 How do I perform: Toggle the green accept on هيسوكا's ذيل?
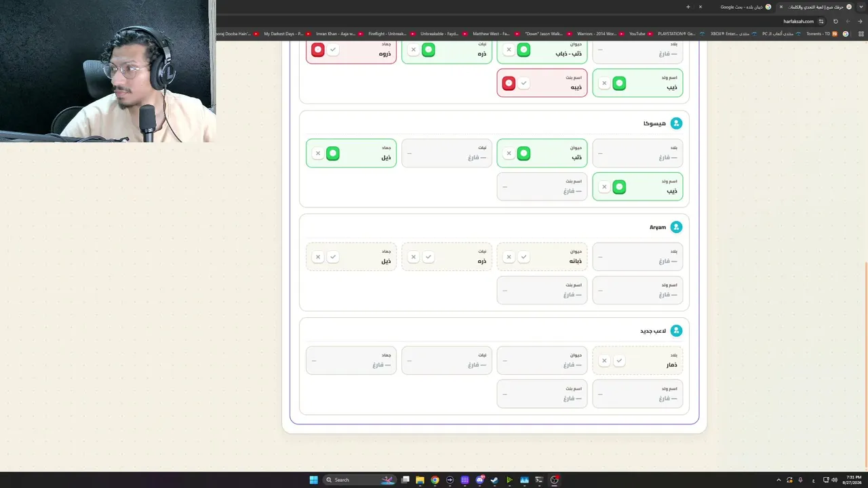pyautogui.click(x=333, y=153)
